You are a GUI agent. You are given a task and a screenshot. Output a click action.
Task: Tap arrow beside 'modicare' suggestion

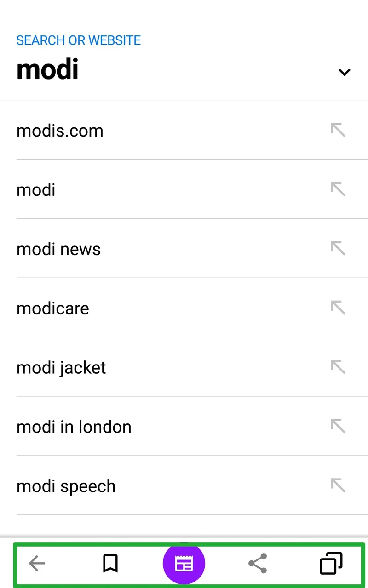click(338, 308)
